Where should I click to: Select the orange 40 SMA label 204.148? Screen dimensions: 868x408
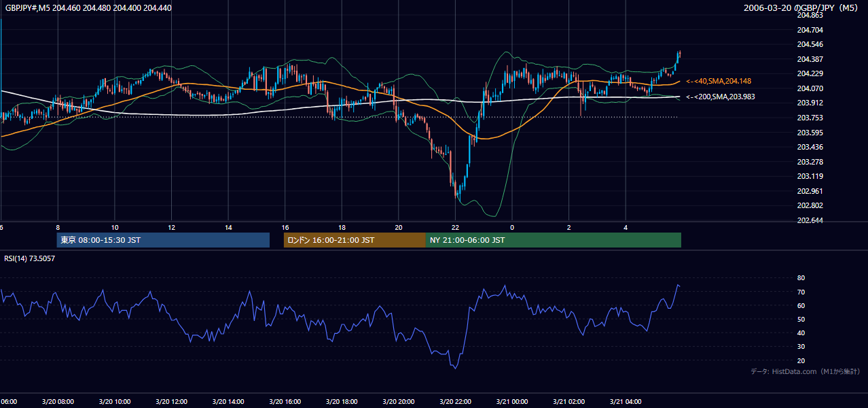[x=719, y=81]
